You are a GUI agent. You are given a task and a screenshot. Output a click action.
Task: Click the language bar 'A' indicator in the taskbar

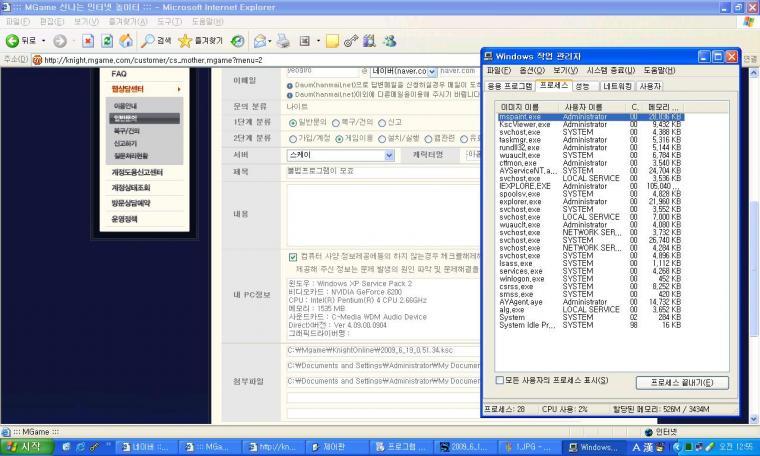coord(636,447)
